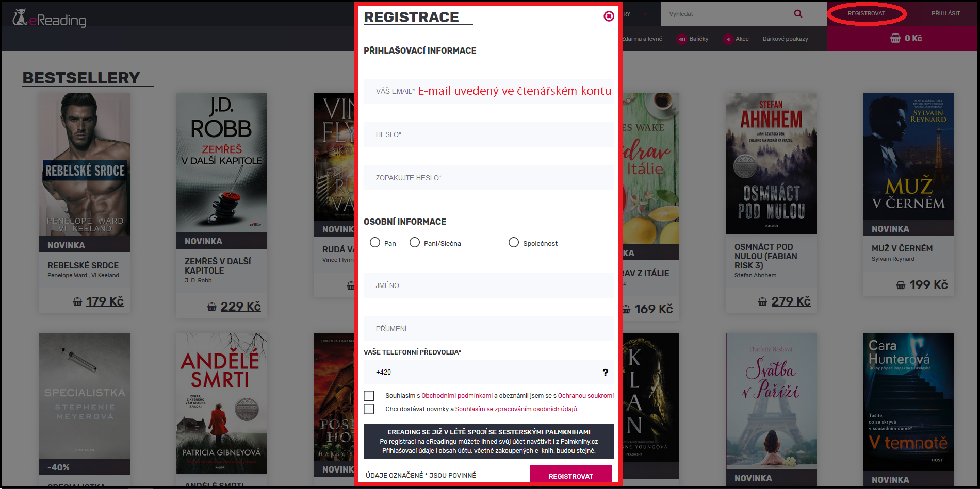The width and height of the screenshot is (980, 489).
Task: Click the MUŽ V ČERNÉM title link
Action: click(x=902, y=248)
